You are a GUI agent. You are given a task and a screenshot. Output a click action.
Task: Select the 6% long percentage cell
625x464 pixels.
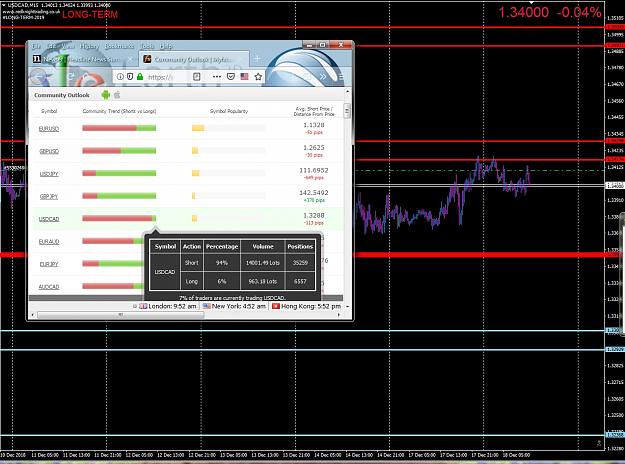coord(222,281)
